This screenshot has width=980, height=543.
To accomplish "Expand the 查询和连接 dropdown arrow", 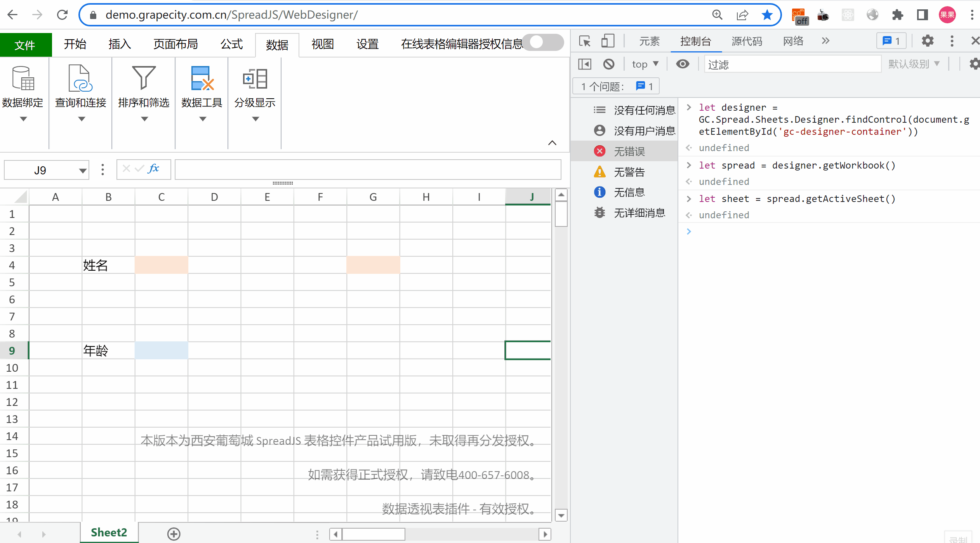I will tap(81, 119).
